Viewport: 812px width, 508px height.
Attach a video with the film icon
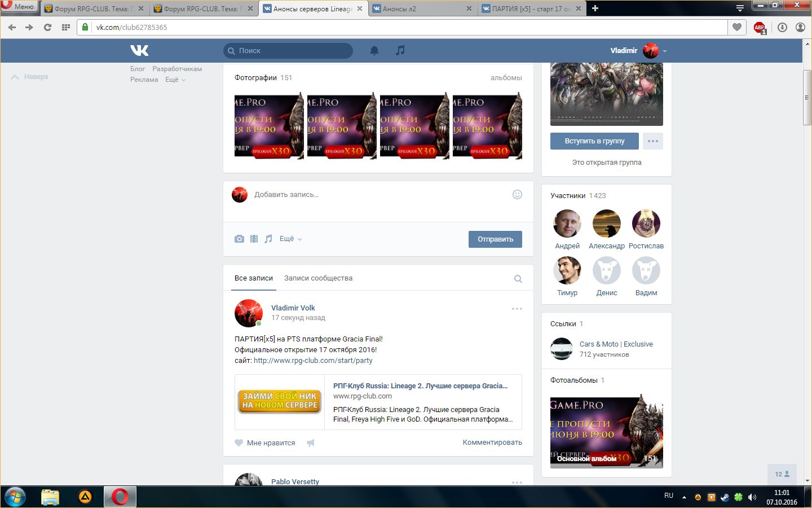pyautogui.click(x=254, y=239)
